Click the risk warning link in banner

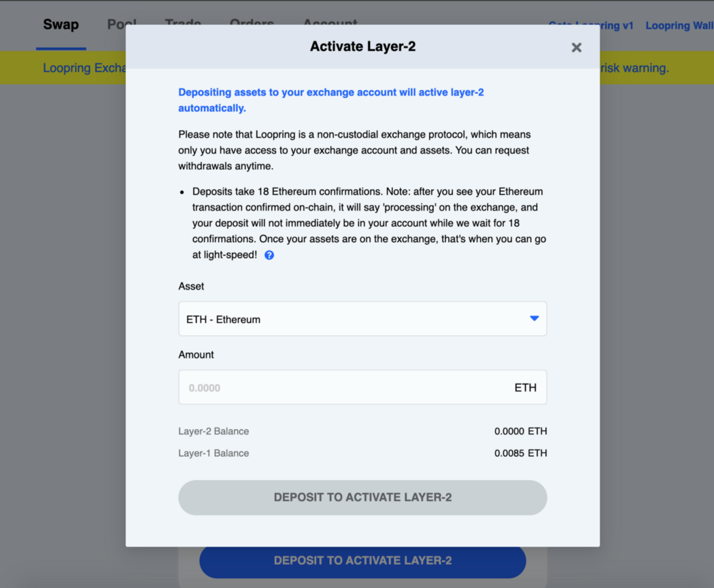[x=635, y=68]
